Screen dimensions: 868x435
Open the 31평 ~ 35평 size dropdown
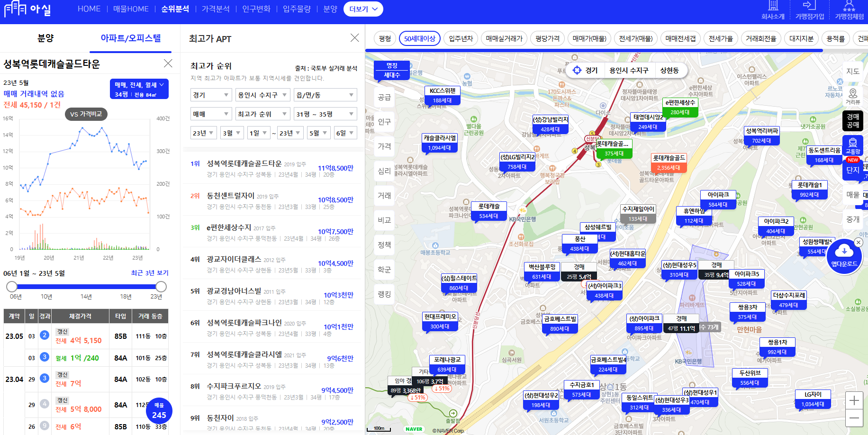pyautogui.click(x=325, y=114)
